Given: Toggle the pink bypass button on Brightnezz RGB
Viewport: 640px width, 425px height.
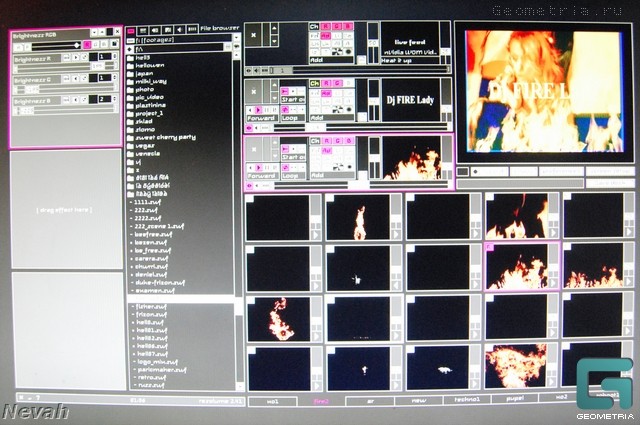Looking at the screenshot, I should pyautogui.click(x=86, y=45).
